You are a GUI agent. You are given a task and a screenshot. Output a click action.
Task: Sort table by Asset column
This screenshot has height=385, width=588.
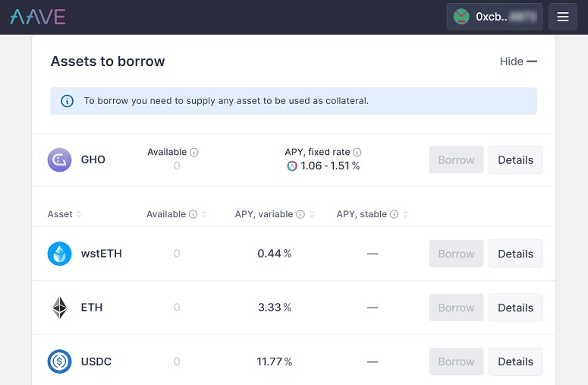[79, 214]
